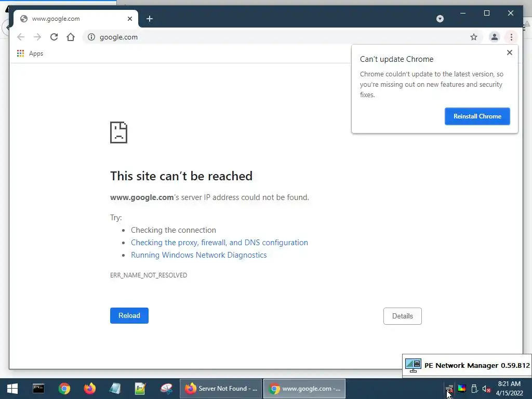The image size is (532, 399).
Task: Open the green chart taskbar icon
Action: 140,389
